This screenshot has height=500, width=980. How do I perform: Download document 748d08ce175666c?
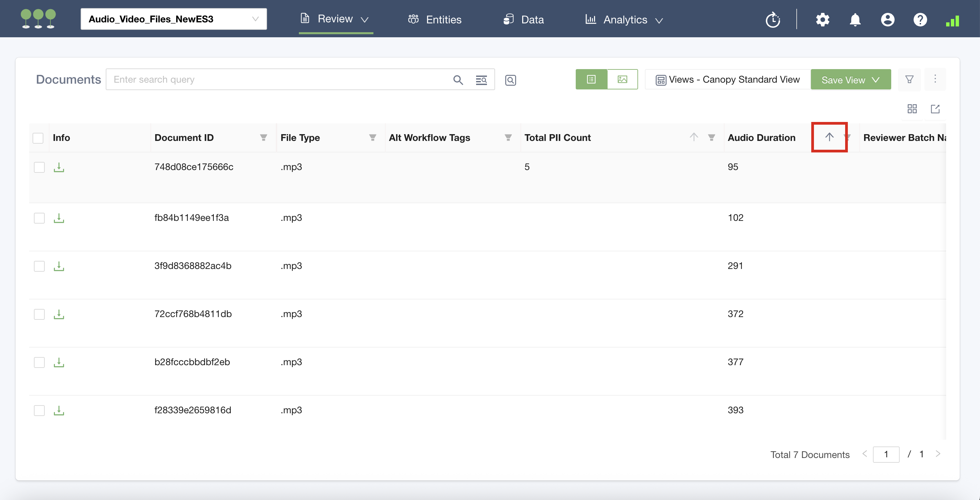(x=59, y=167)
